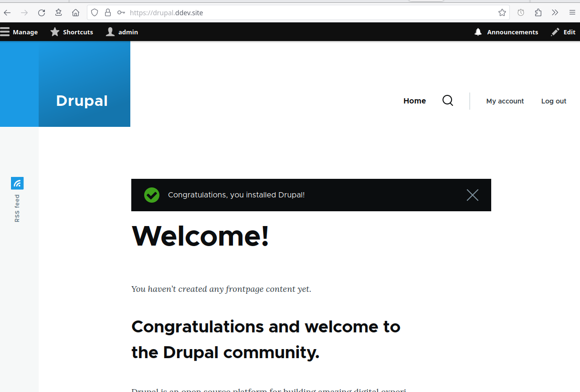
Task: Dismiss the Congratulations status message
Action: coord(473,195)
